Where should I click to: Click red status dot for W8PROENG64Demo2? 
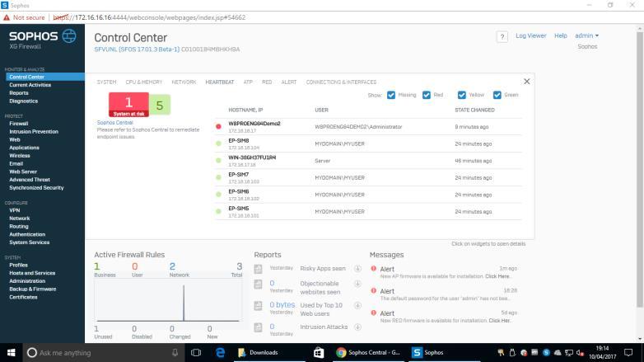point(218,127)
